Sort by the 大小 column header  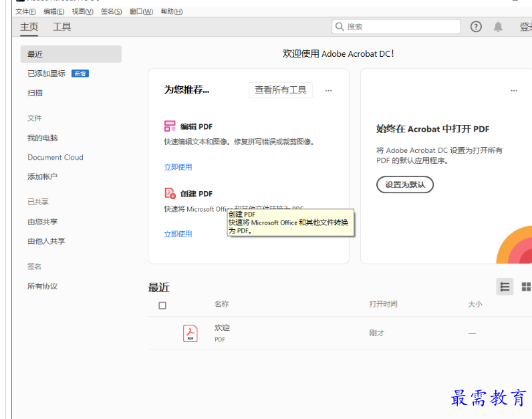475,304
